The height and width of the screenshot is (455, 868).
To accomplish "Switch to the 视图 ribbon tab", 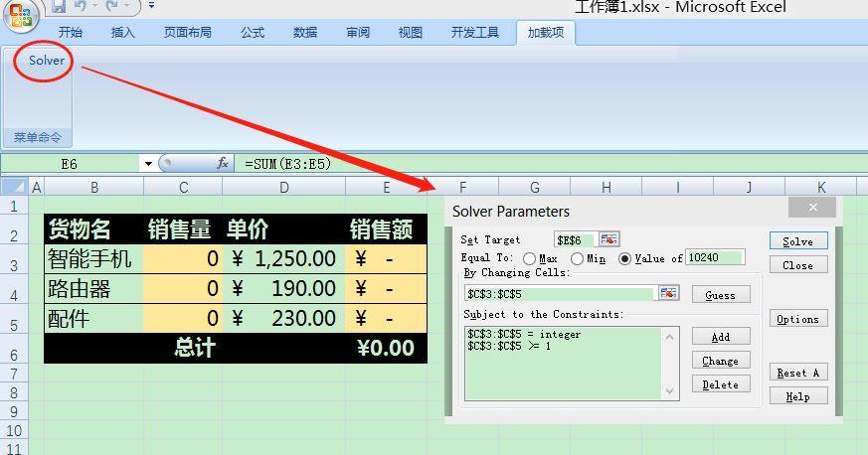I will point(411,33).
